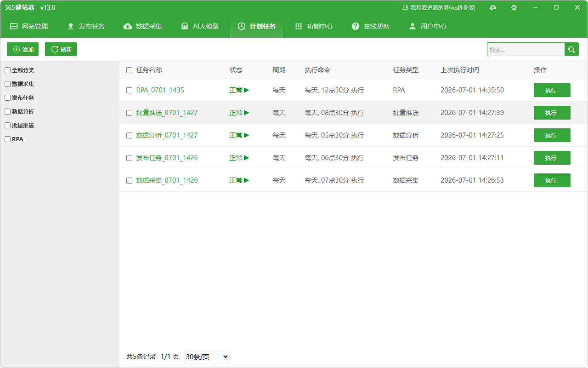Click the 上次执行时间 column header
This screenshot has height=368, width=588.
(460, 70)
